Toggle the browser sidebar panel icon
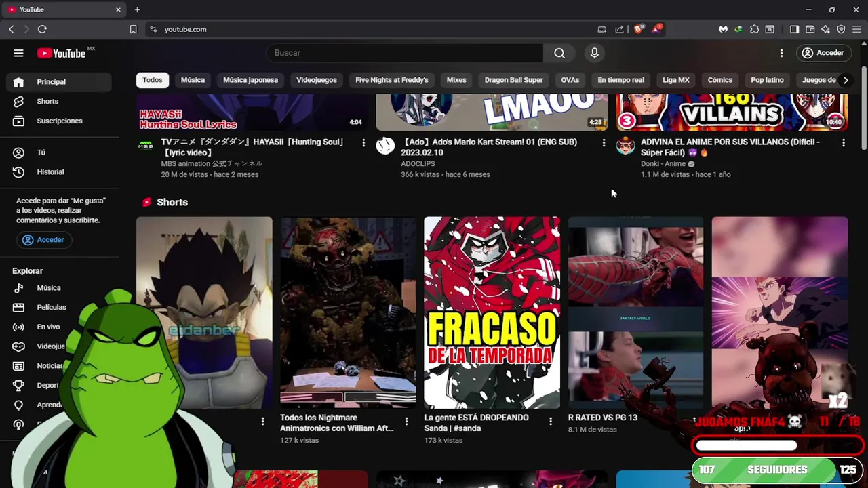The height and width of the screenshot is (488, 868). pos(794,29)
